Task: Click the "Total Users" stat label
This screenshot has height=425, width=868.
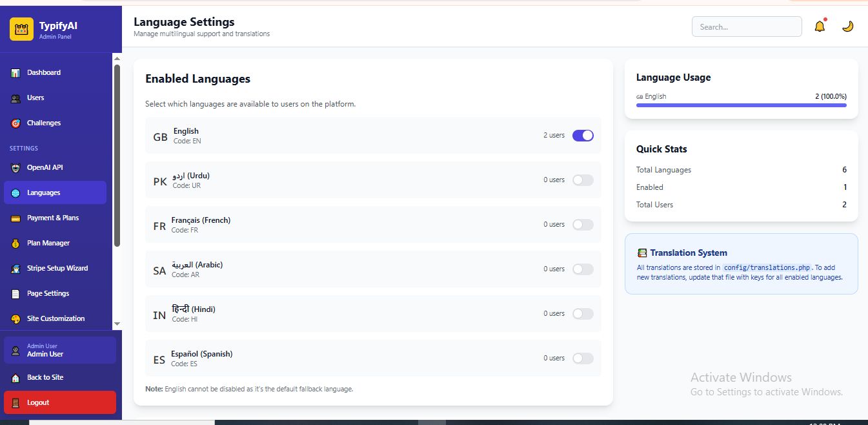Action: point(654,205)
